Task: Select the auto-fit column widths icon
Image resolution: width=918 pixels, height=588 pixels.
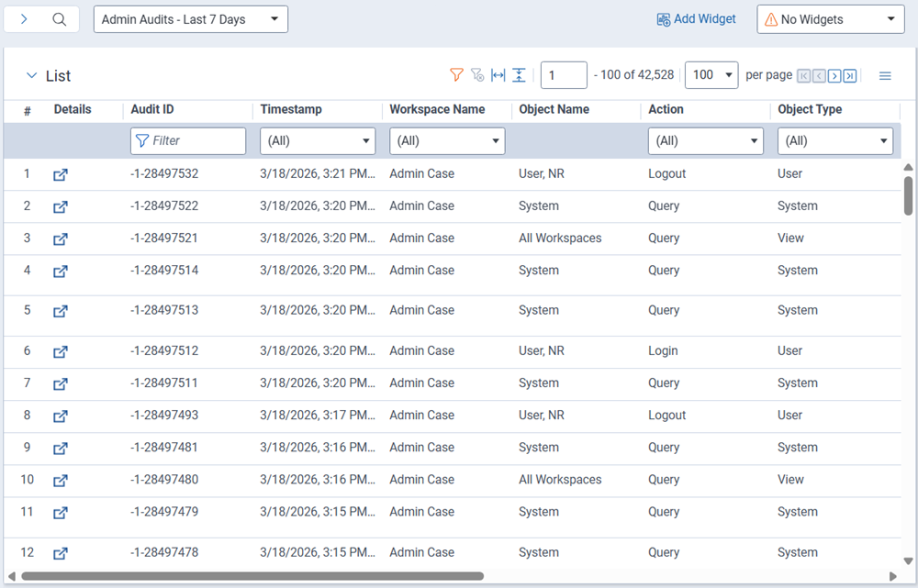Action: click(x=498, y=75)
